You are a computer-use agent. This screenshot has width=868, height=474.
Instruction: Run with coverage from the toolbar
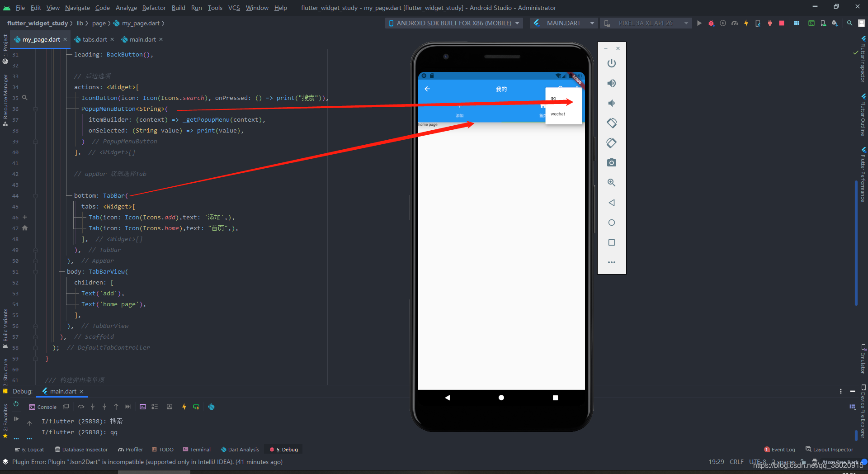tap(723, 23)
